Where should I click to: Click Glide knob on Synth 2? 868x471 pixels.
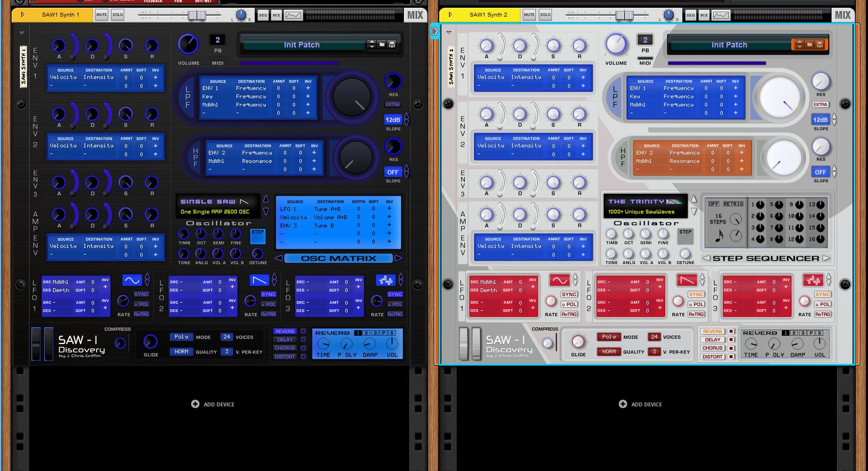tap(578, 341)
